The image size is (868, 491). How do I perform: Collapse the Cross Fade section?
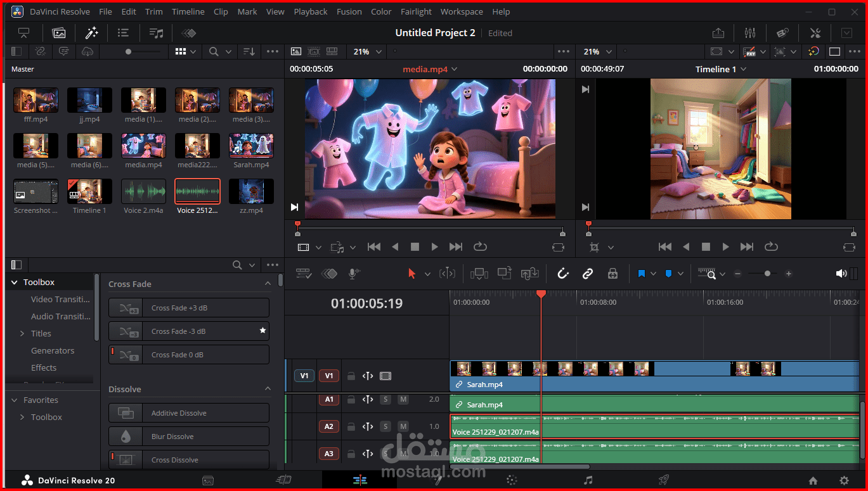point(268,284)
